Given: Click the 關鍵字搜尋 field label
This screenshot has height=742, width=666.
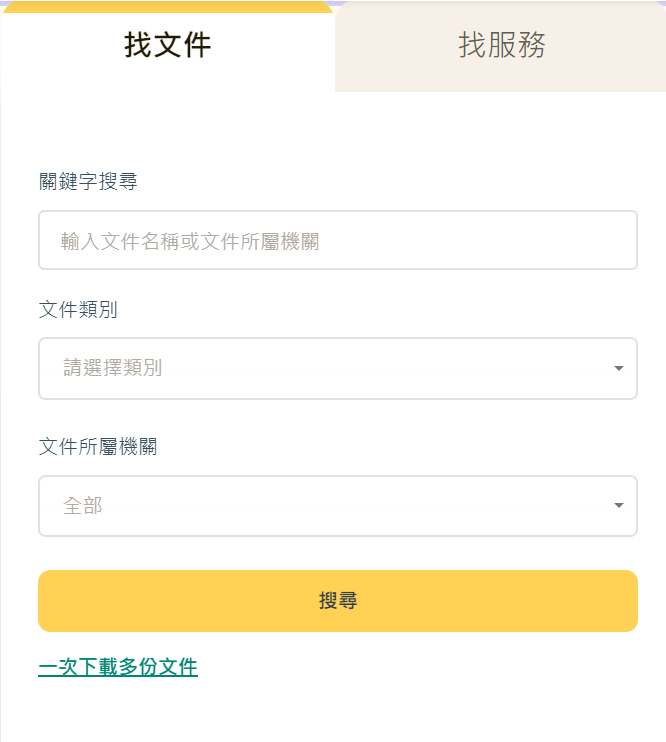Looking at the screenshot, I should (88, 181).
